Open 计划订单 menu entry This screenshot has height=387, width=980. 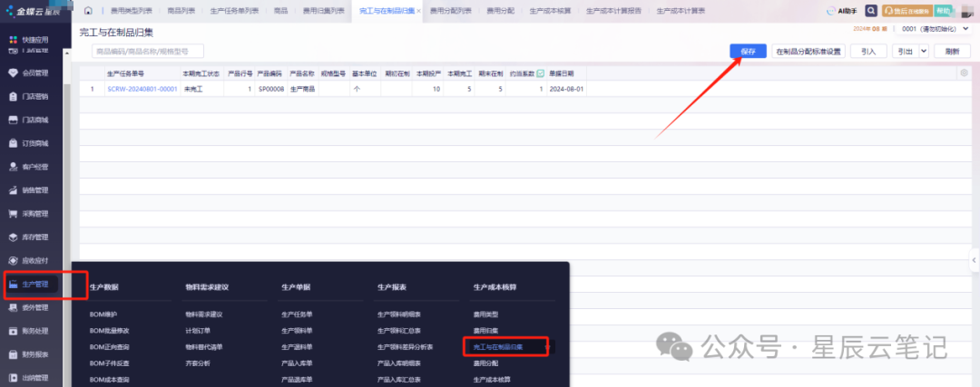[198, 331]
